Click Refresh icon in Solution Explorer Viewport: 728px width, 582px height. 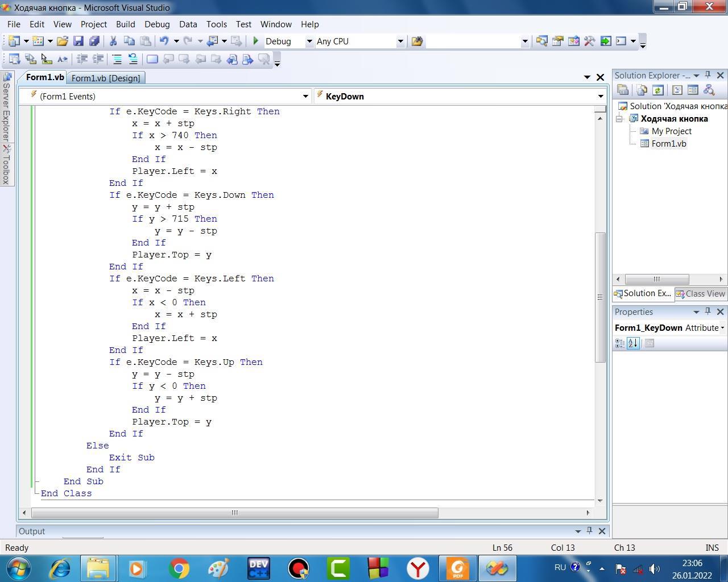coord(658,90)
